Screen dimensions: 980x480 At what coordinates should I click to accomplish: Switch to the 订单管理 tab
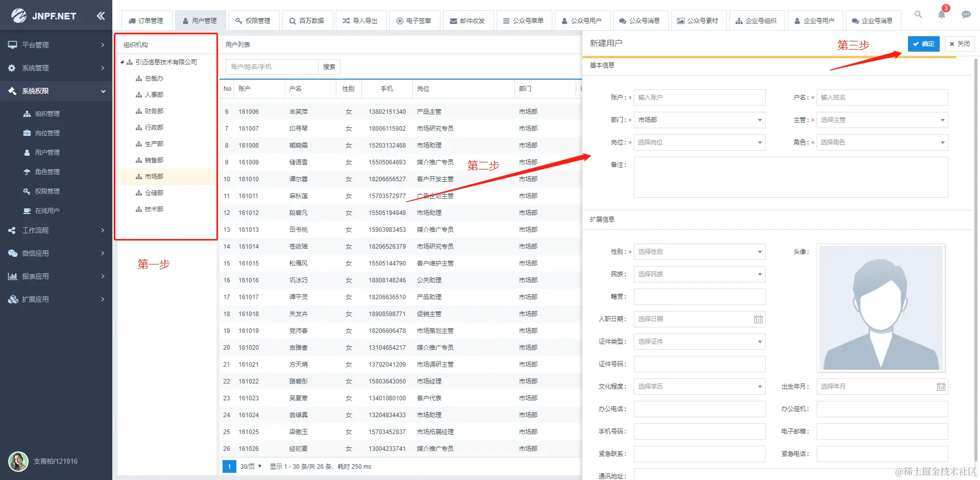coord(146,20)
